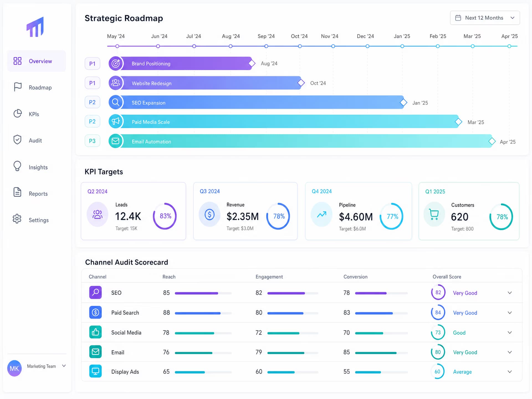Open the Reports menu item
The height and width of the screenshot is (399, 532).
pyautogui.click(x=37, y=193)
